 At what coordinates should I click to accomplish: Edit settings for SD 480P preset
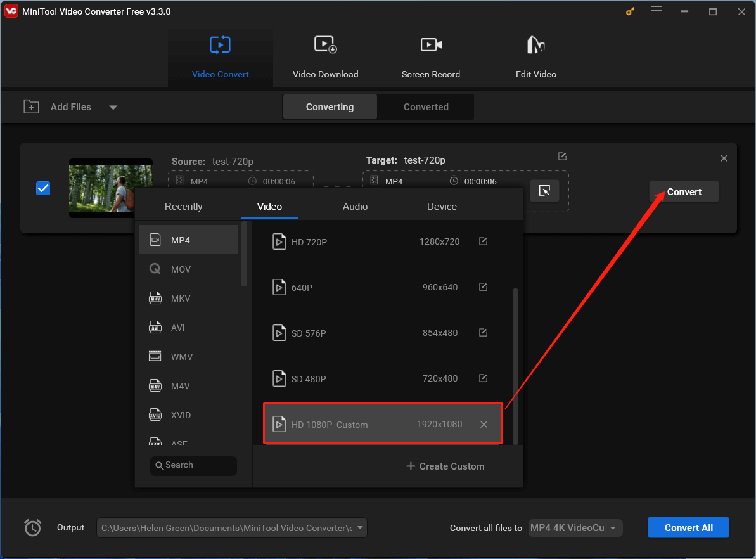(483, 378)
